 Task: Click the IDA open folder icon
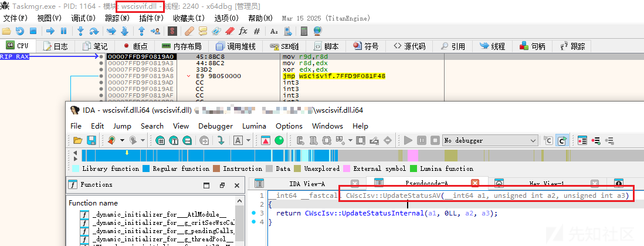(x=77, y=141)
